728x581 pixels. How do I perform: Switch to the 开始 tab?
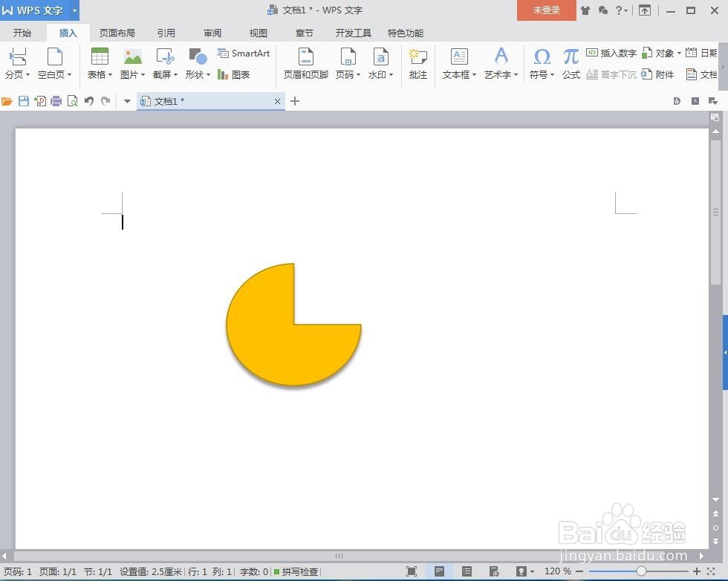(22, 33)
